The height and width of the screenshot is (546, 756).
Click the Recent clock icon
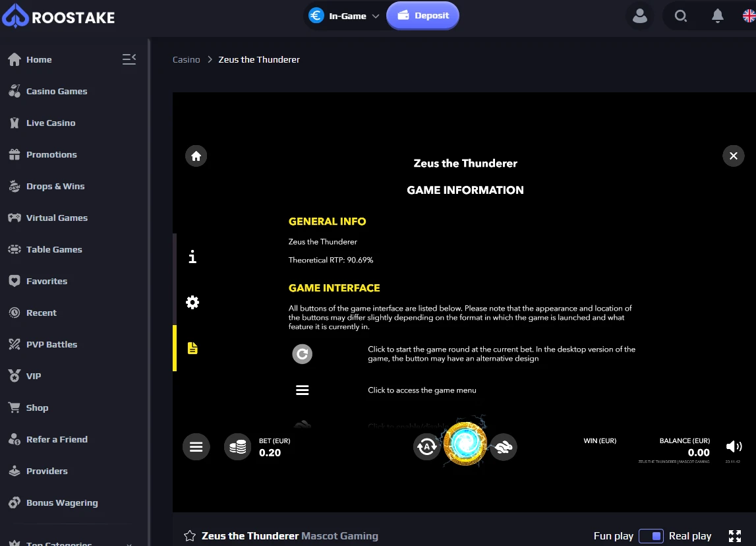tap(15, 313)
